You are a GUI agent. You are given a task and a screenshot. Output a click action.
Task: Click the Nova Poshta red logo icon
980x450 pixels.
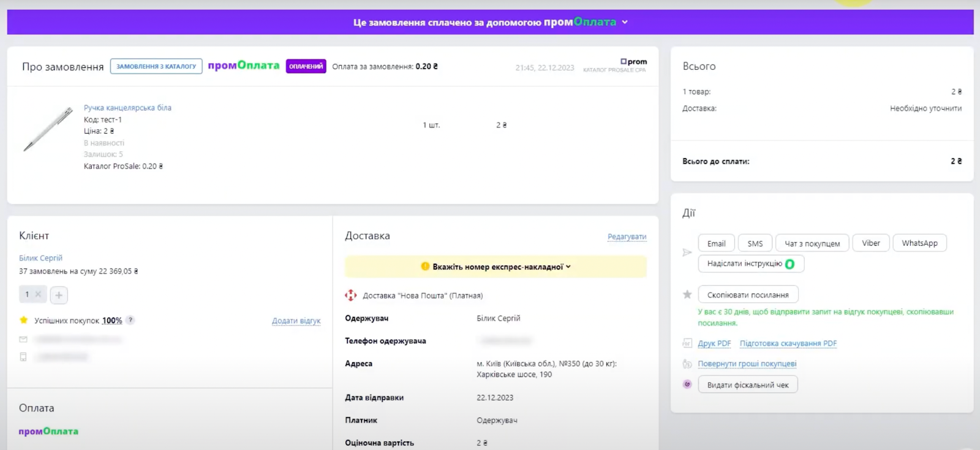(350, 296)
